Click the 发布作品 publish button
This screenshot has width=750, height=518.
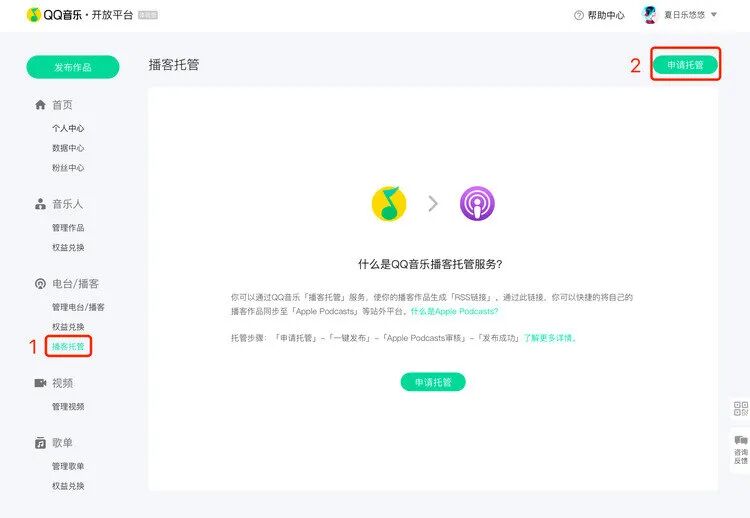(73, 67)
